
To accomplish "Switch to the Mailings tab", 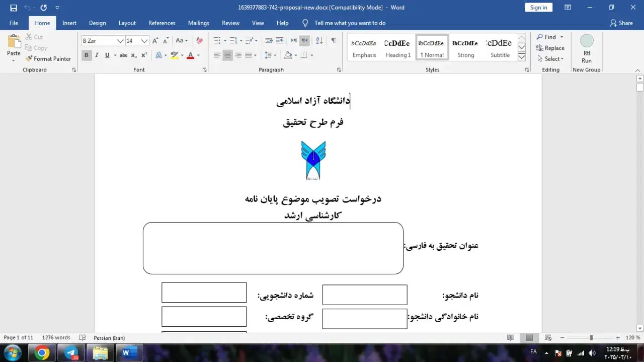I will [199, 23].
